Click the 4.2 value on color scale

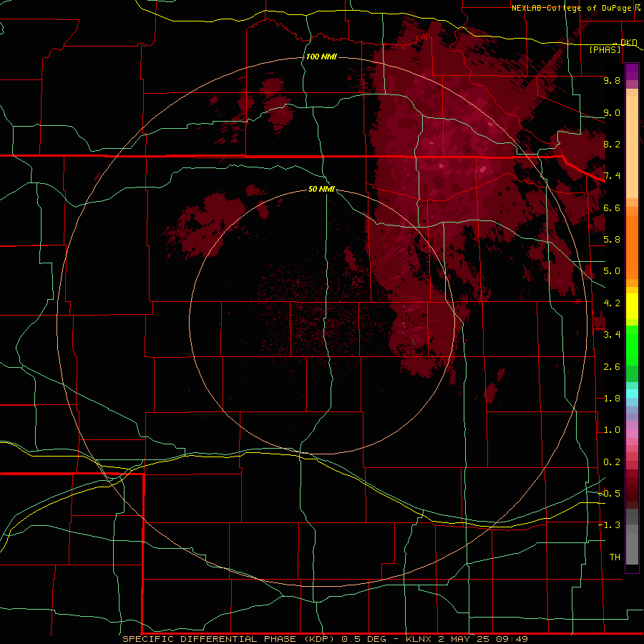(612, 303)
